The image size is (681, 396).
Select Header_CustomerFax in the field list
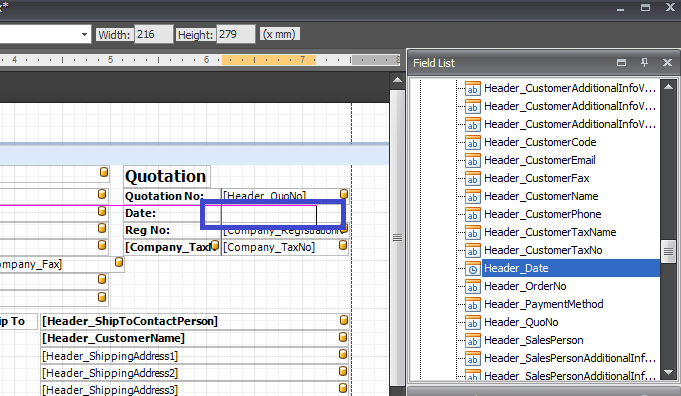point(536,178)
